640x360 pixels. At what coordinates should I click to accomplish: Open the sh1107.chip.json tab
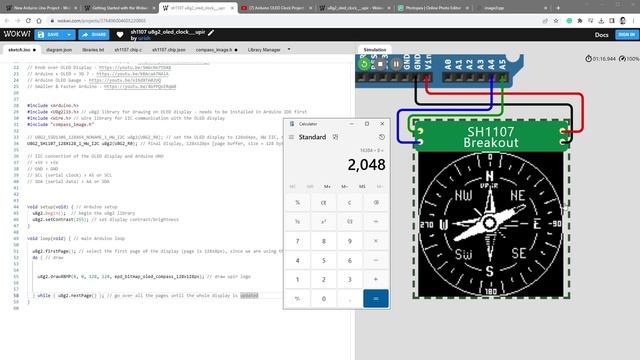click(x=169, y=50)
